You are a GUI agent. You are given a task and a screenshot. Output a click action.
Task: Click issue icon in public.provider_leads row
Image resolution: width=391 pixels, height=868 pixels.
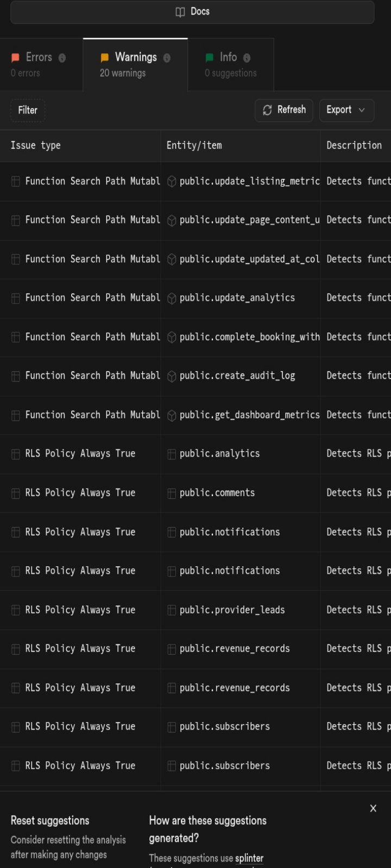[x=16, y=610]
